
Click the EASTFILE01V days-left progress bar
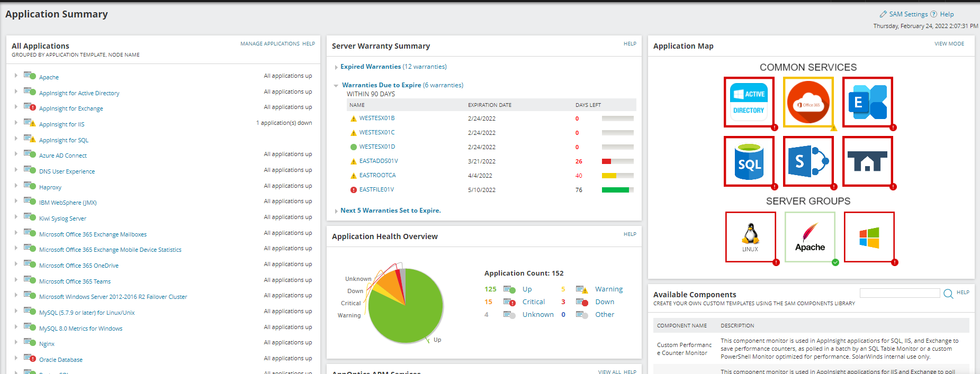click(618, 190)
